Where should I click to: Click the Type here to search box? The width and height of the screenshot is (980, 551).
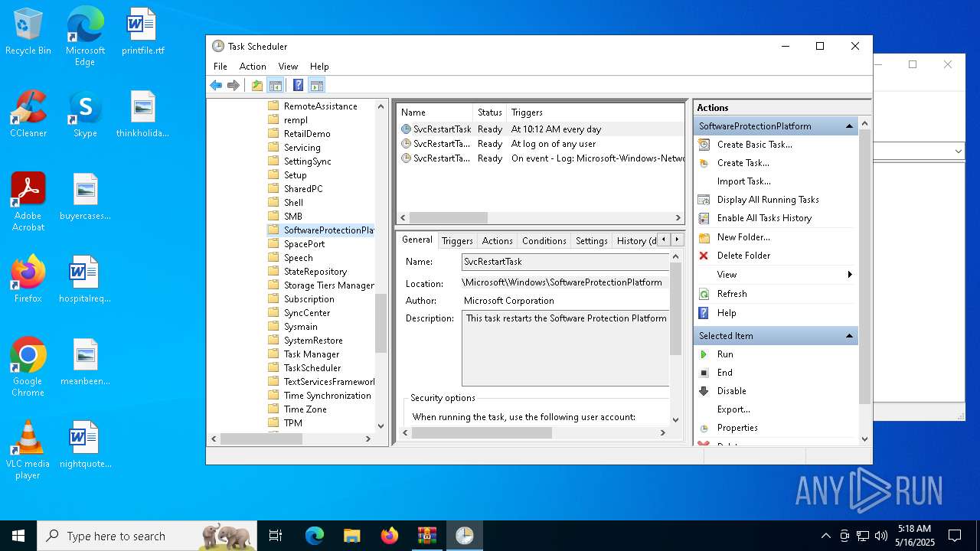coord(147,536)
